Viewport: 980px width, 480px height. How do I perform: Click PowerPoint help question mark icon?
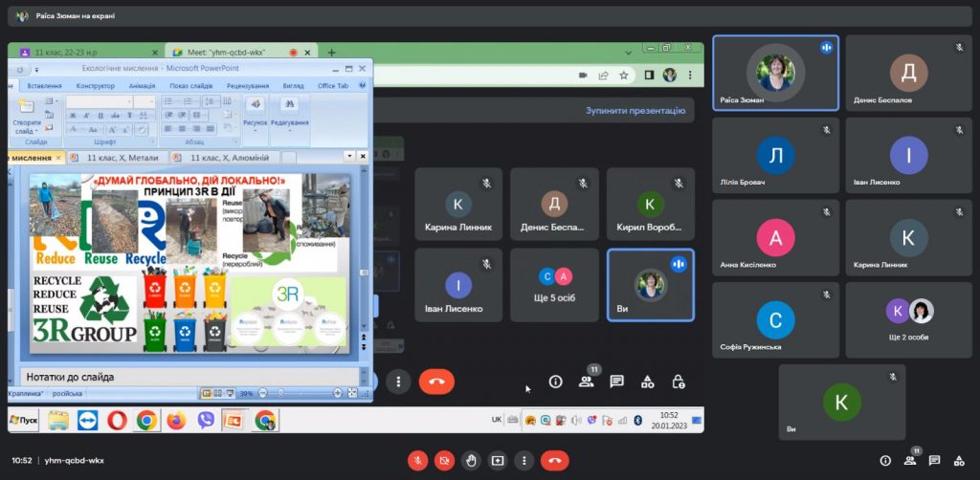(x=362, y=85)
